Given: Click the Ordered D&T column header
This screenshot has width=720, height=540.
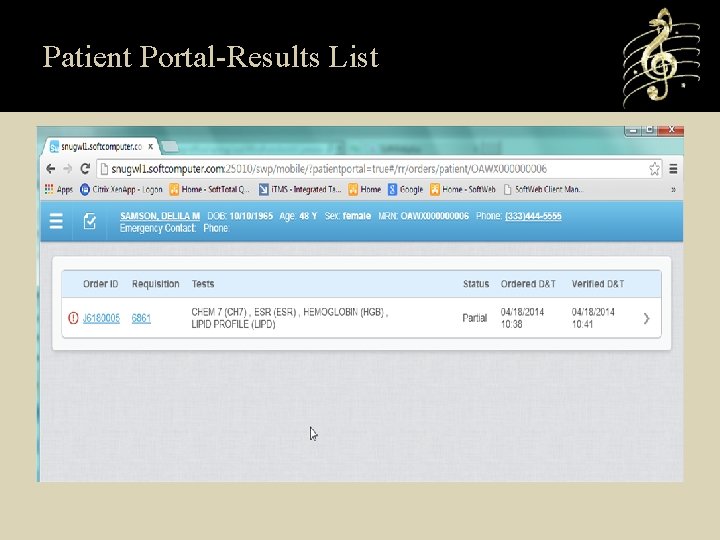Looking at the screenshot, I should point(528,284).
